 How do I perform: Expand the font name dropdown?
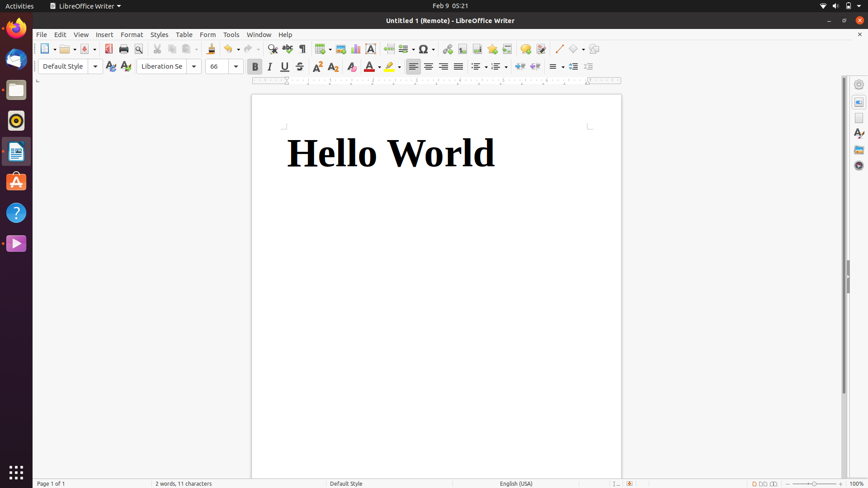(194, 66)
